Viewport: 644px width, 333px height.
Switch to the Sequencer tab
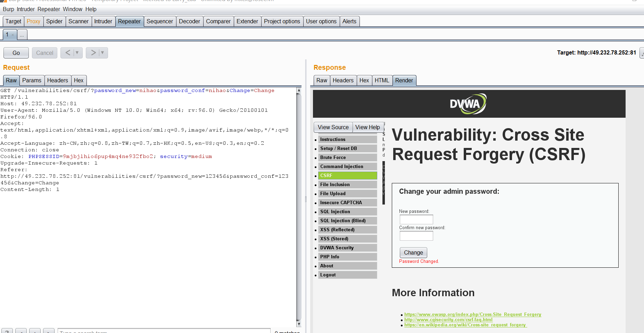(159, 21)
